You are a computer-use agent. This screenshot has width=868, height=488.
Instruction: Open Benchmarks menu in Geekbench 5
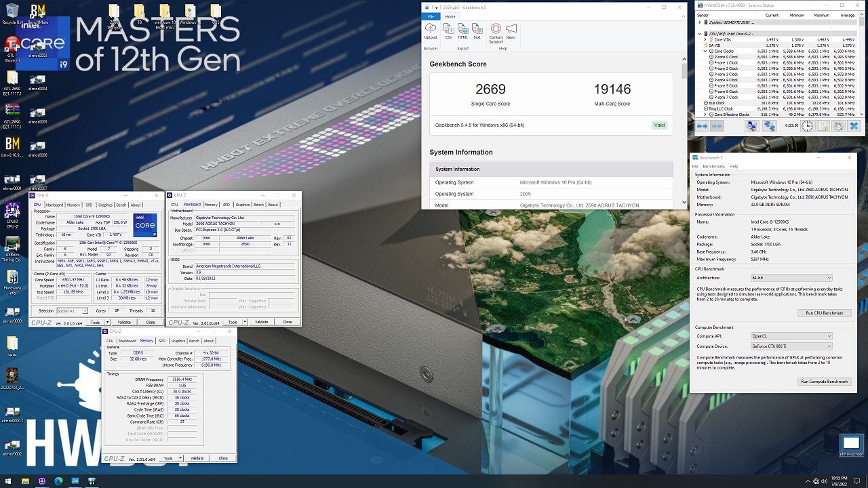[713, 166]
